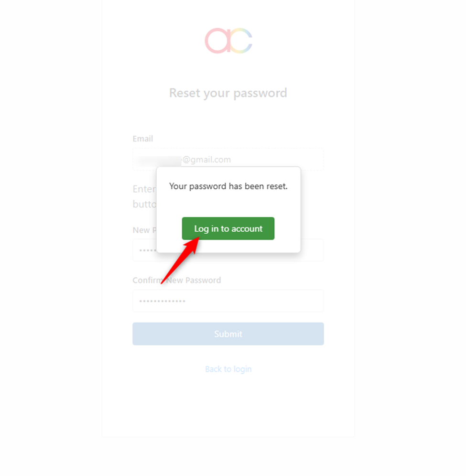
Task: Click the Reset your password heading
Action: 228,93
